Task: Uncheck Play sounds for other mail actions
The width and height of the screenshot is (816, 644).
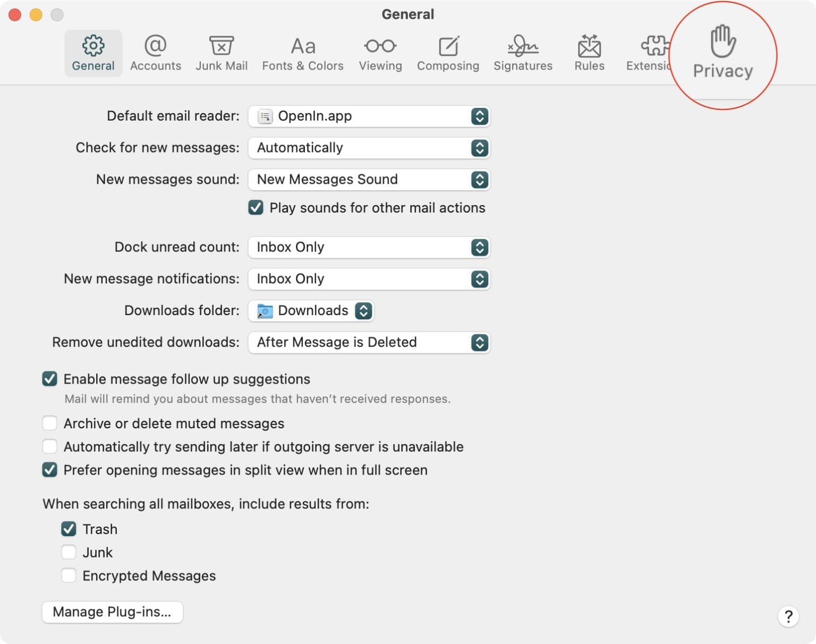Action: 256,208
